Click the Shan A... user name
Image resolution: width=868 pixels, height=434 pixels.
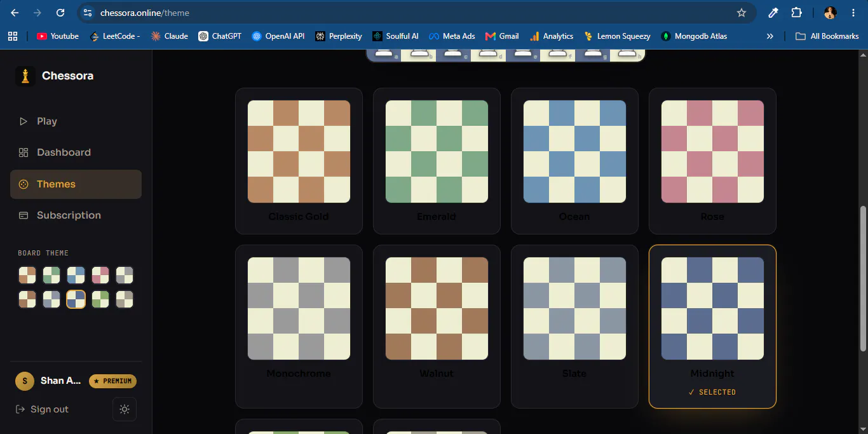pos(60,381)
